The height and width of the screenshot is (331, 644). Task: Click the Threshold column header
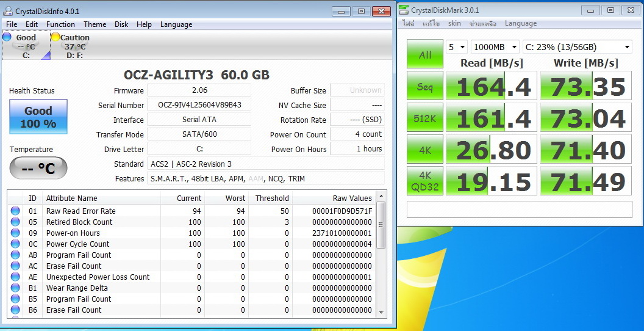tap(271, 198)
